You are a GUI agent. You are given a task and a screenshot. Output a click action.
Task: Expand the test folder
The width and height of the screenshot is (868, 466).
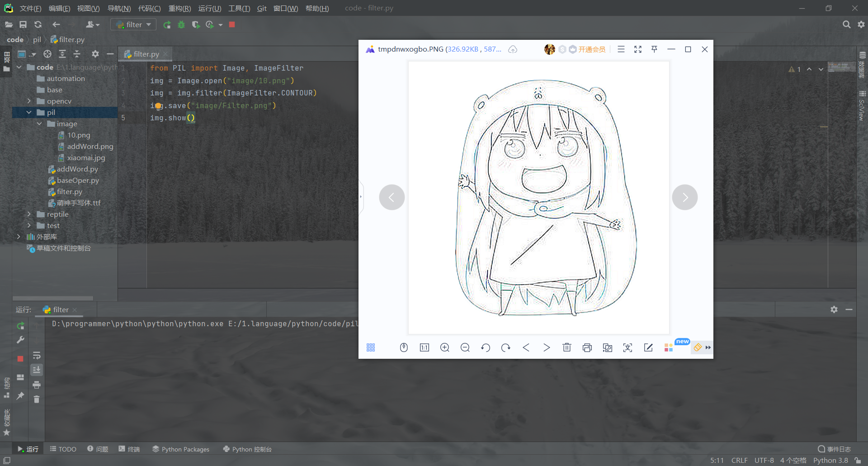(x=29, y=225)
